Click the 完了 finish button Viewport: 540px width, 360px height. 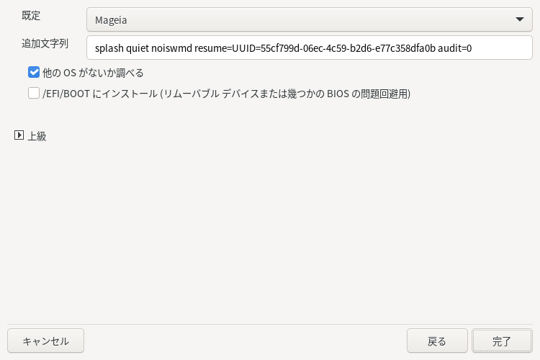(502, 341)
